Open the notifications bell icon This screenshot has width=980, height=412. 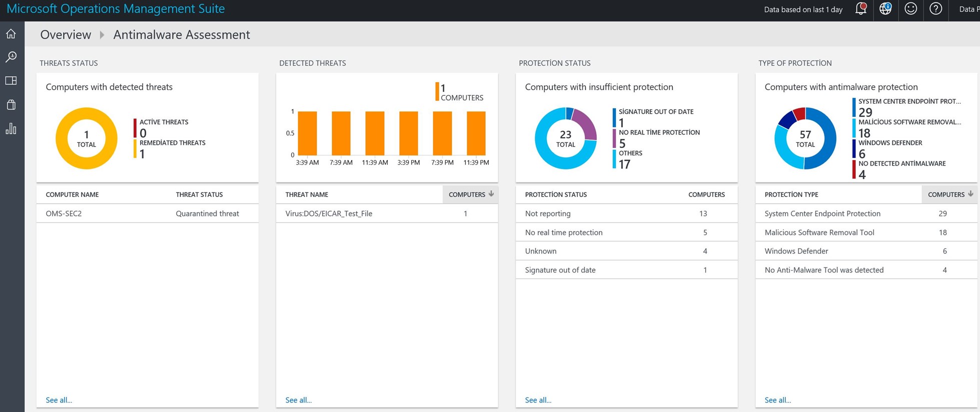click(x=861, y=9)
